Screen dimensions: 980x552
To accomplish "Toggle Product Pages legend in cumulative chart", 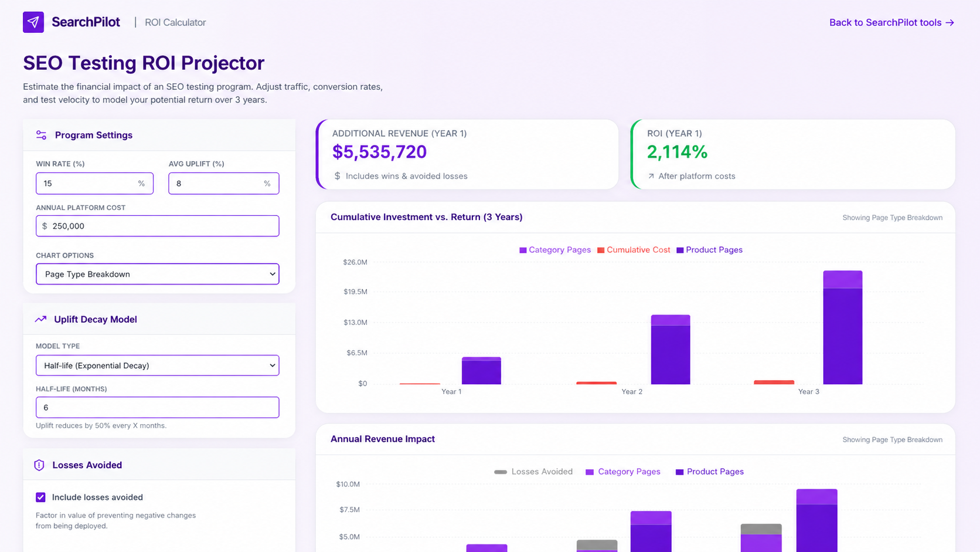I will pyautogui.click(x=709, y=250).
